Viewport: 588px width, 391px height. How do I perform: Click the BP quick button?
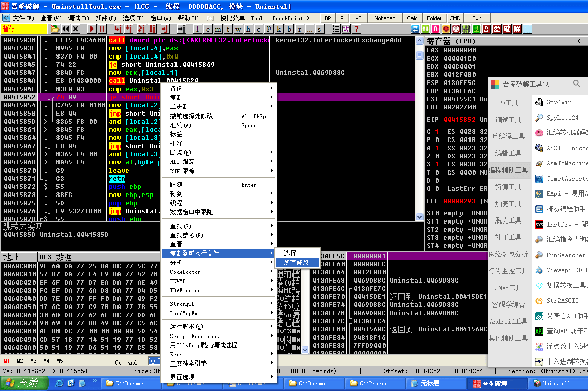pyautogui.click(x=328, y=18)
